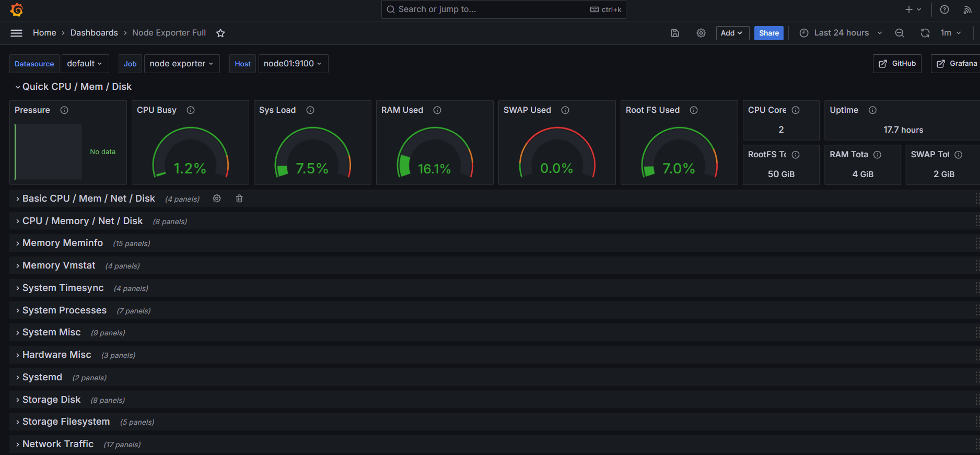
Task: Star the Node Exporter Full dashboard
Action: [220, 33]
